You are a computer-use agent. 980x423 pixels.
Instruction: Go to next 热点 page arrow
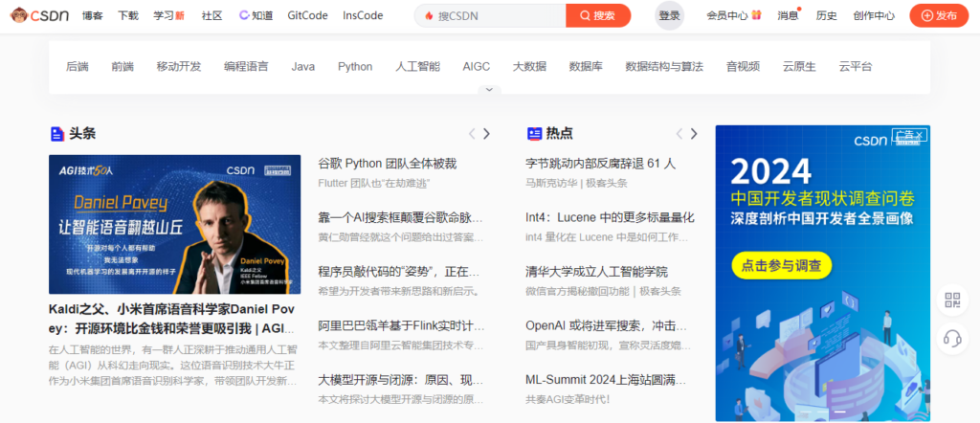[x=694, y=134]
